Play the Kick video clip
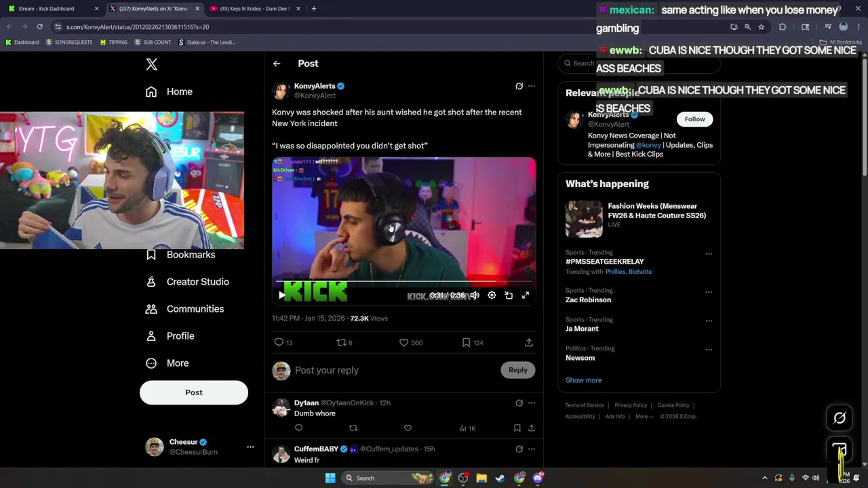This screenshot has height=488, width=868. 281,296
